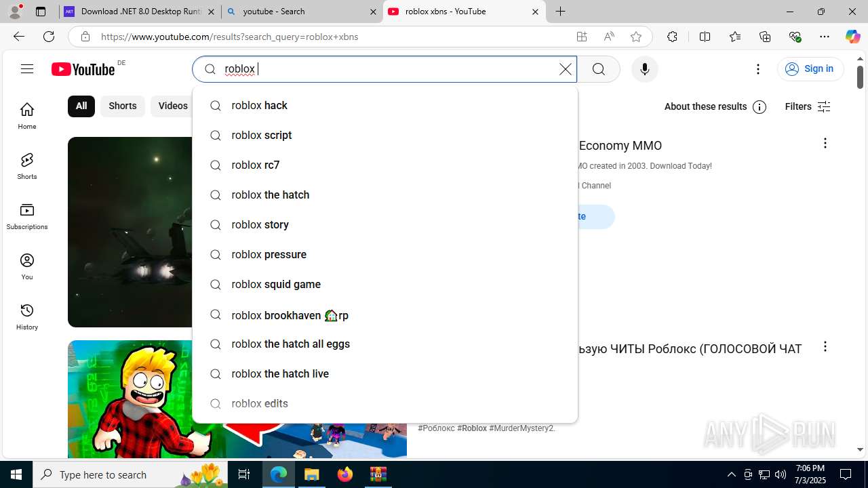Open a new browser tab

tap(560, 12)
